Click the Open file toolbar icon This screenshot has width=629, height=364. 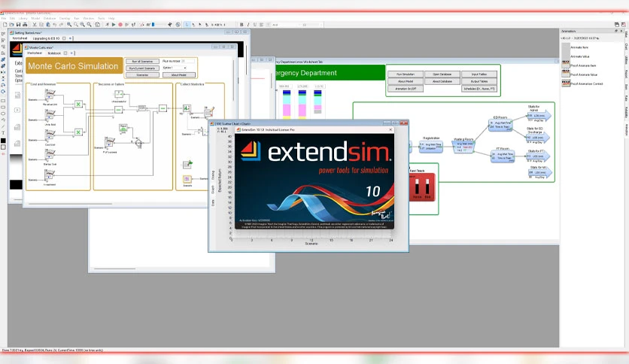click(11, 25)
